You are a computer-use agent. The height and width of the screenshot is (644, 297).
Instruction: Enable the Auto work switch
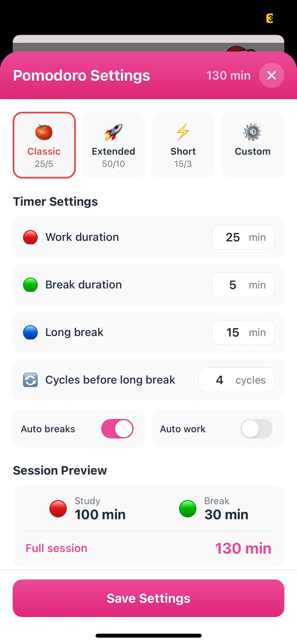pos(256,429)
